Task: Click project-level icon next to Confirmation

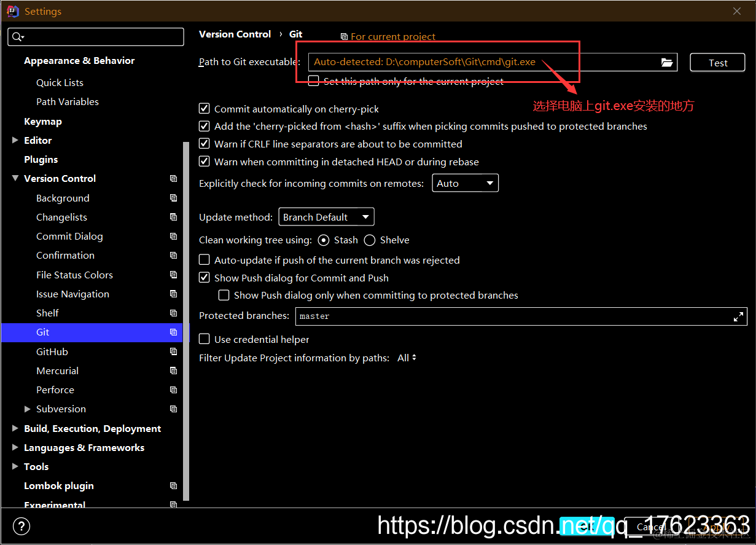Action: 173,256
